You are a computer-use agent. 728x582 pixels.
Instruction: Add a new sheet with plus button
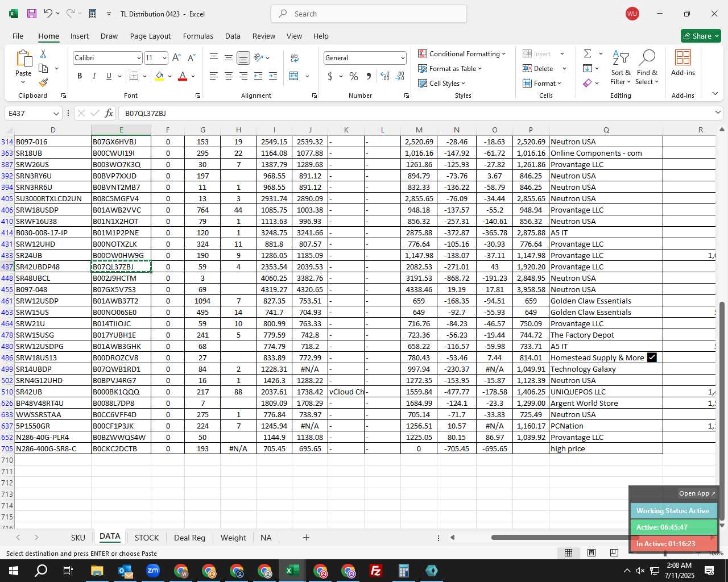pos(306,537)
